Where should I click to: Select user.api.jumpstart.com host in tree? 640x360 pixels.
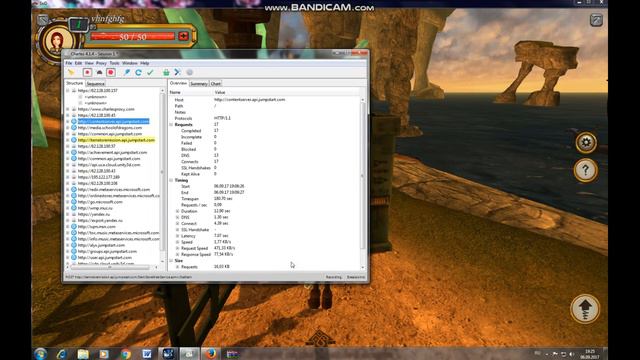[x=105, y=257]
